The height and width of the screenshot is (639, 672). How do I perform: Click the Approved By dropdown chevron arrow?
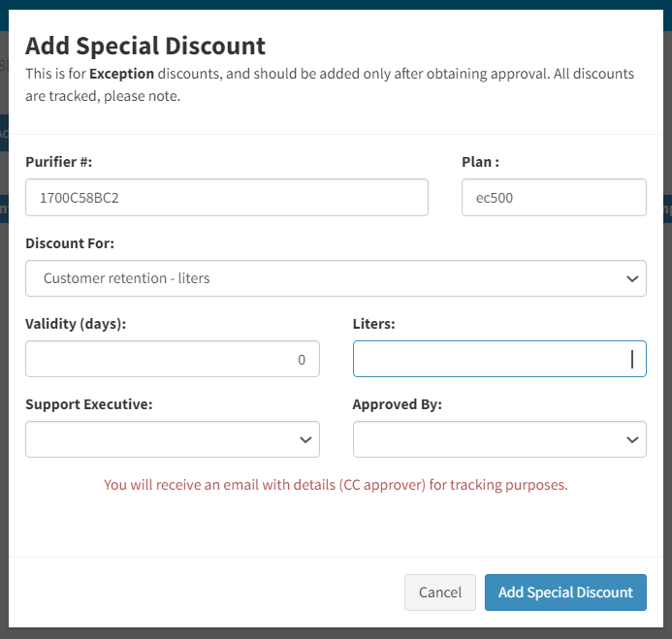pos(632,439)
